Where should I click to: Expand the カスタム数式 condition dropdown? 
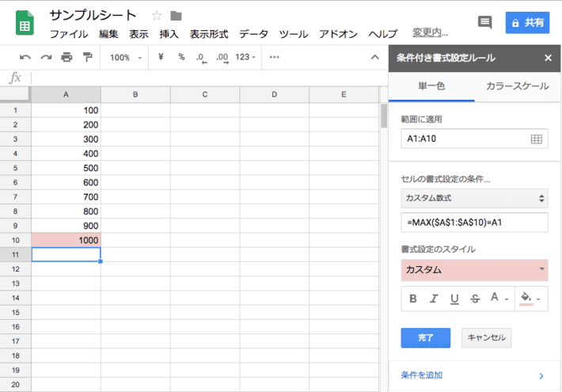click(474, 198)
